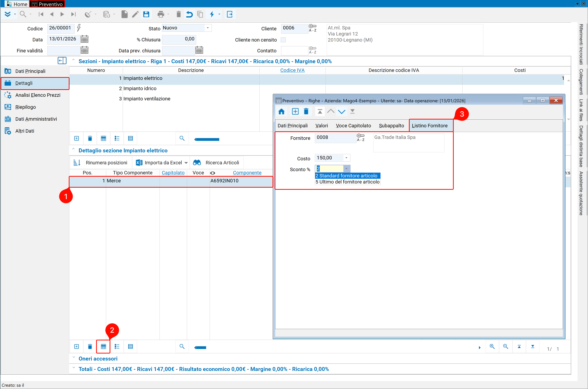Click the Undo arrow toolbar icon
The image size is (588, 389).
(189, 14)
